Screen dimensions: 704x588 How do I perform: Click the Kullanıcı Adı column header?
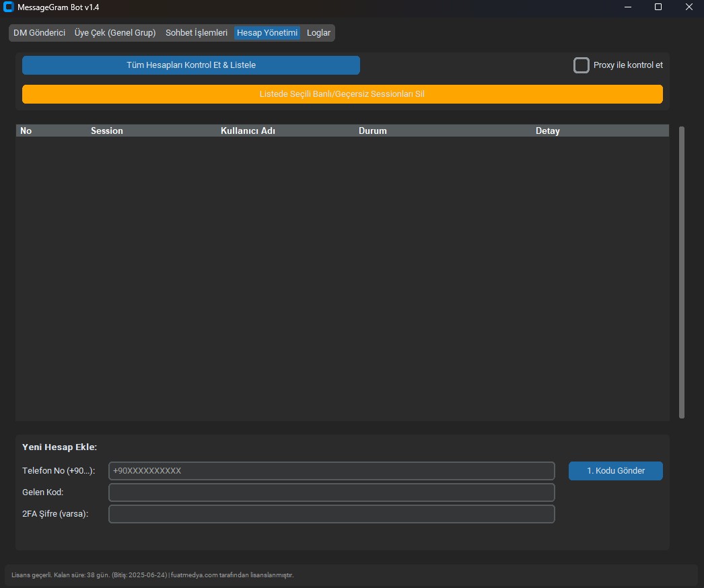click(248, 131)
